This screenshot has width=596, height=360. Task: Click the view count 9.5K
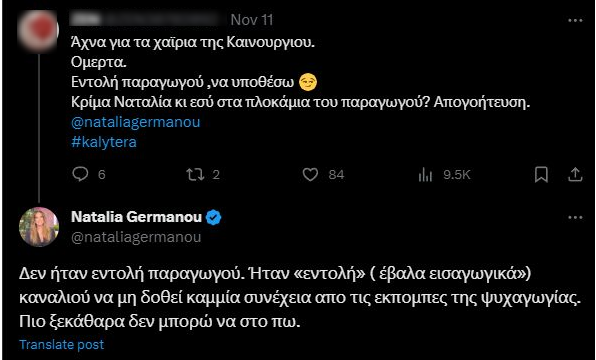pyautogui.click(x=457, y=174)
